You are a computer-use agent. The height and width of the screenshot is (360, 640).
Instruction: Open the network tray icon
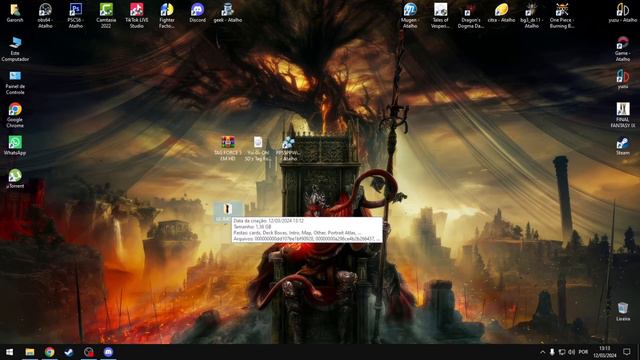562,352
